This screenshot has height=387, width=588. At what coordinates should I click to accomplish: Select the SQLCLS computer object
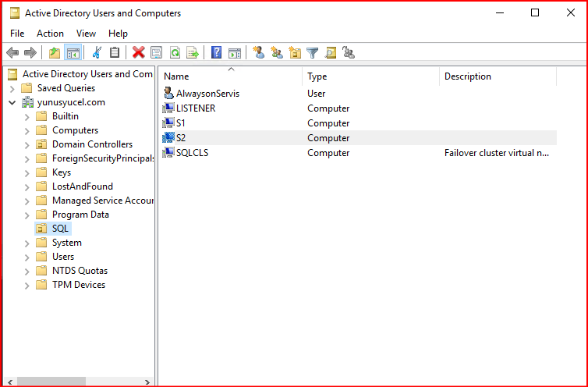pos(192,153)
